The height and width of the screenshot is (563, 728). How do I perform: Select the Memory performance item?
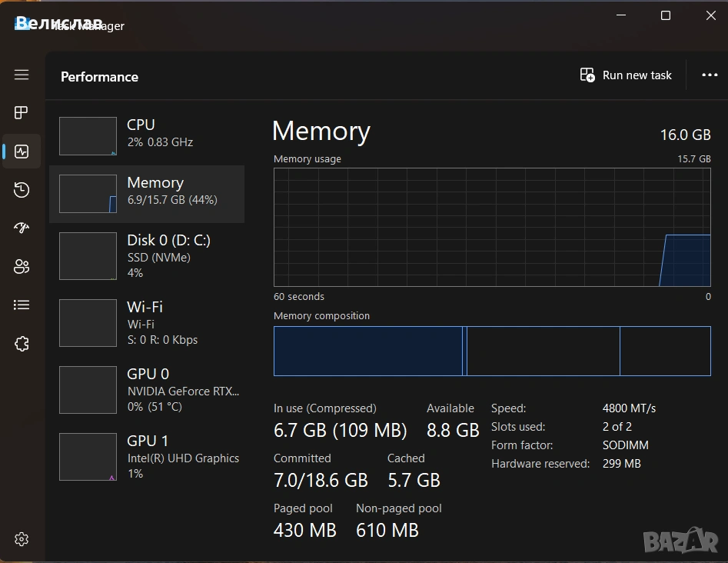[147, 194]
